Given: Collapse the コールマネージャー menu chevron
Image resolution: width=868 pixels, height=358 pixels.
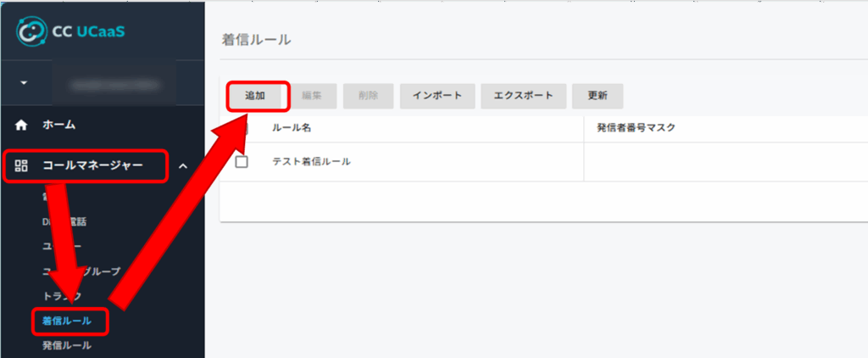Looking at the screenshot, I should point(182,166).
